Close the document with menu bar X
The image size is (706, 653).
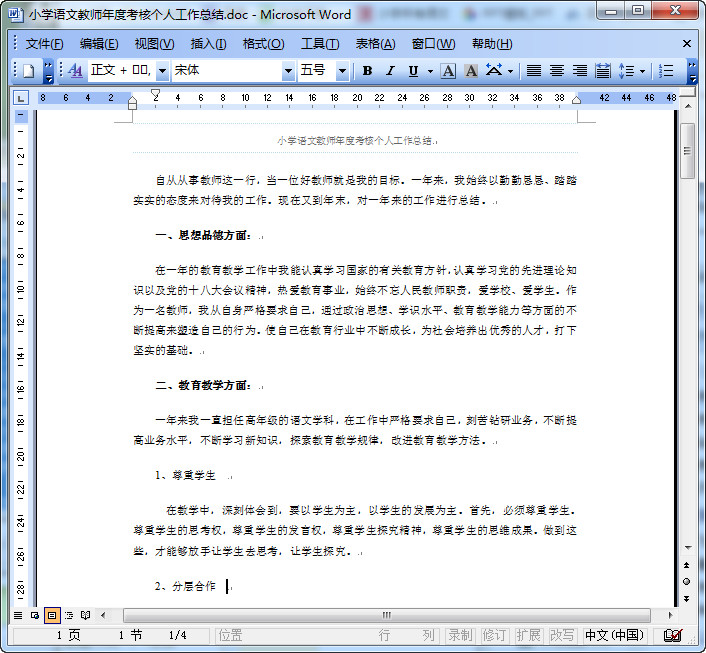687,44
